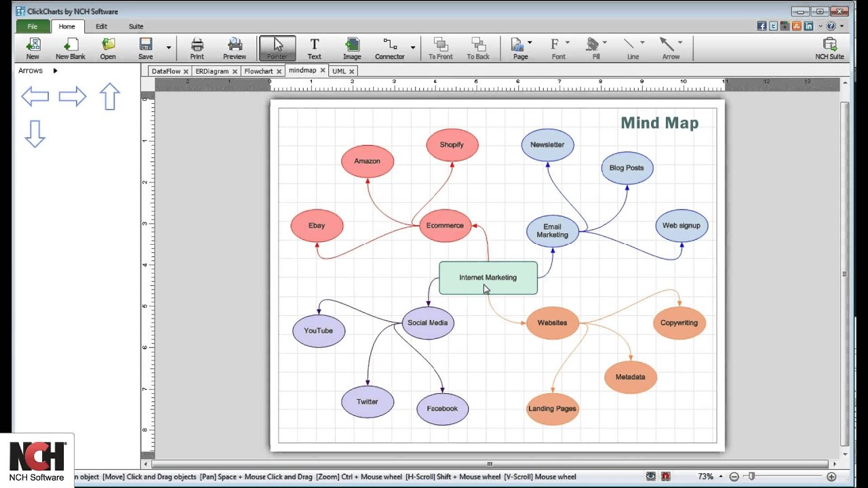Click the To Back icon

click(478, 48)
